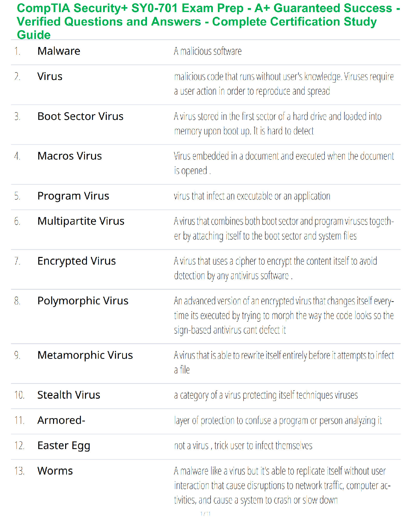The image size is (411, 532).
Task: Click the "Armored-" term
Action: point(61,420)
